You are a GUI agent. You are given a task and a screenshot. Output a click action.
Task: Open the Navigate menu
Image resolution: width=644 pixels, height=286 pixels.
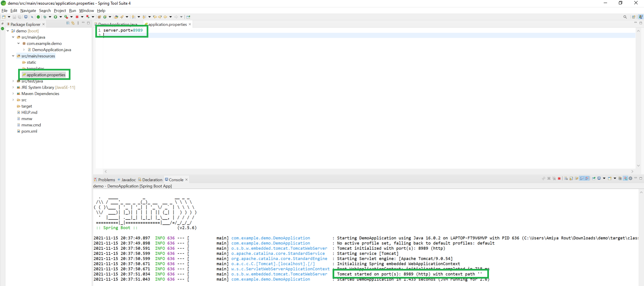pyautogui.click(x=28, y=10)
